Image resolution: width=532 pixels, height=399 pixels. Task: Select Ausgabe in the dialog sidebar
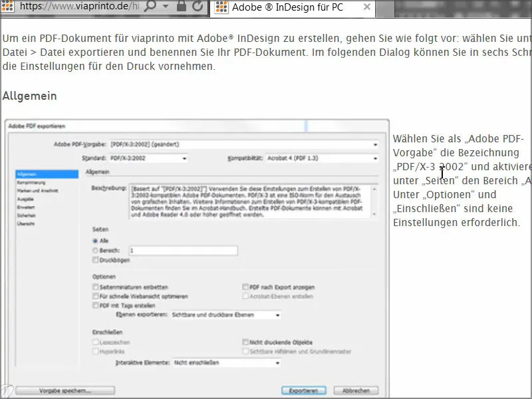pos(25,199)
